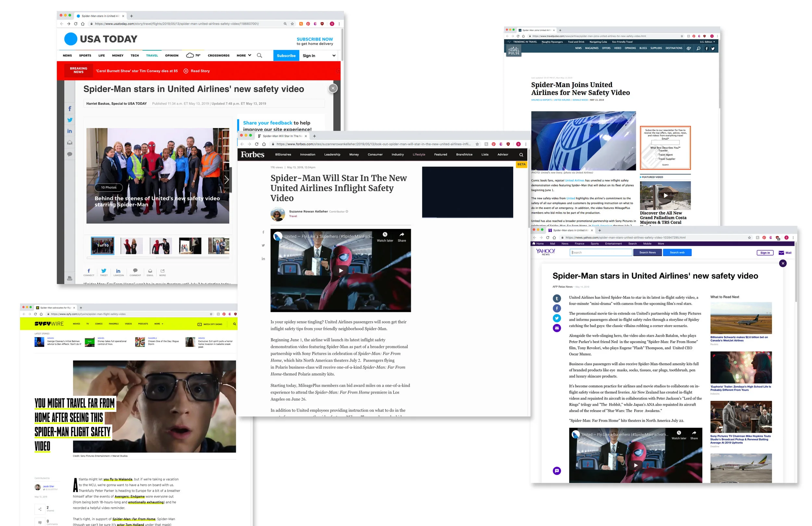Open the Chrome three-dot menu in the Yahoo window
Image resolution: width=812 pixels, height=526 pixels.
793,238
